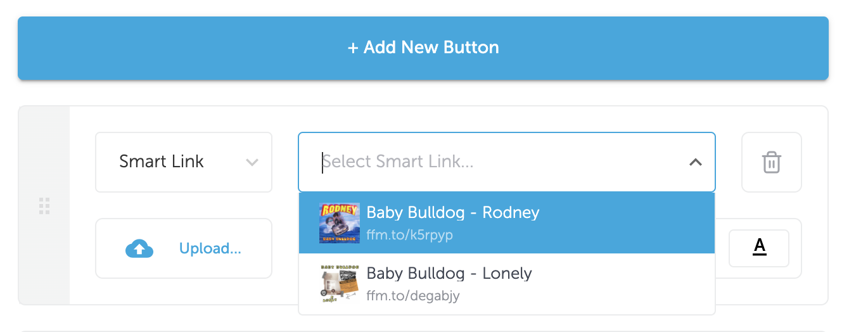Image resolution: width=868 pixels, height=332 pixels.
Task: Pick the ffm.to/degabjy link entry
Action: point(413,296)
